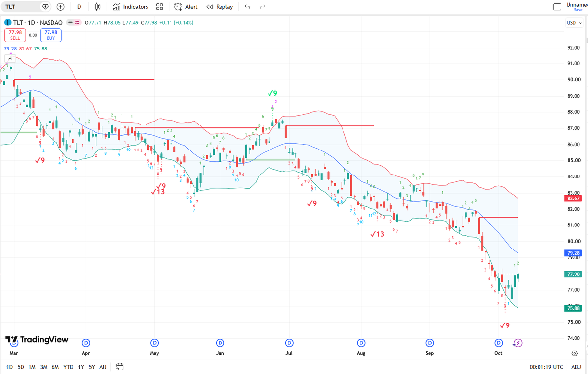Image resolution: width=588 pixels, height=374 pixels.
Task: Open the USD currency dropdown
Action: (573, 22)
